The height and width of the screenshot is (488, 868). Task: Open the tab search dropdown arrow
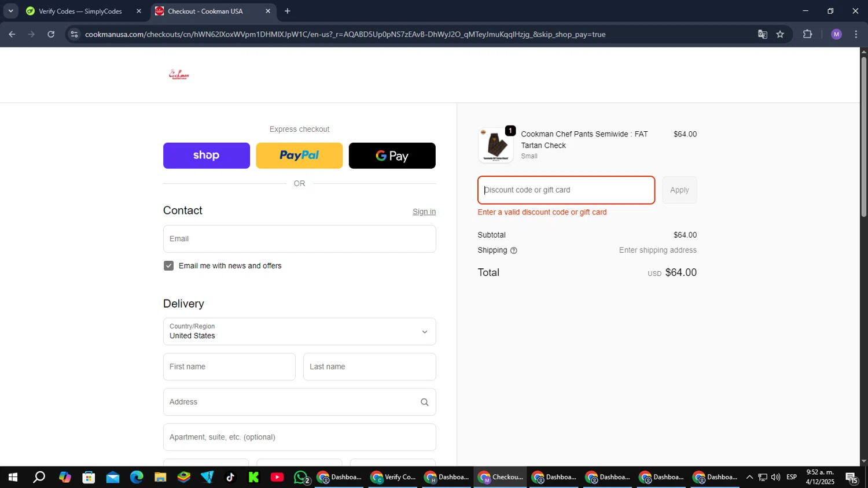tap(10, 11)
